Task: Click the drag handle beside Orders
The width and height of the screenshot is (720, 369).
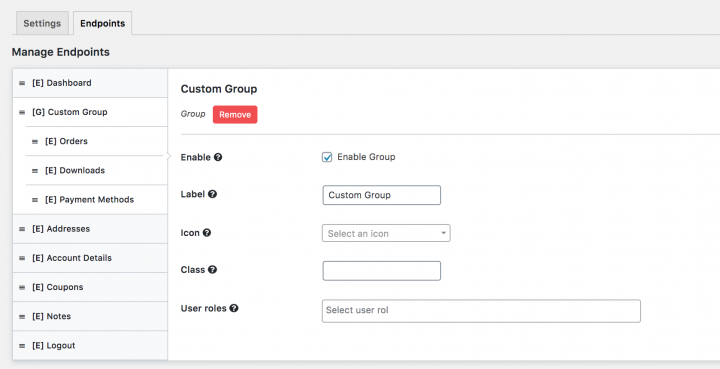Action: [x=34, y=142]
